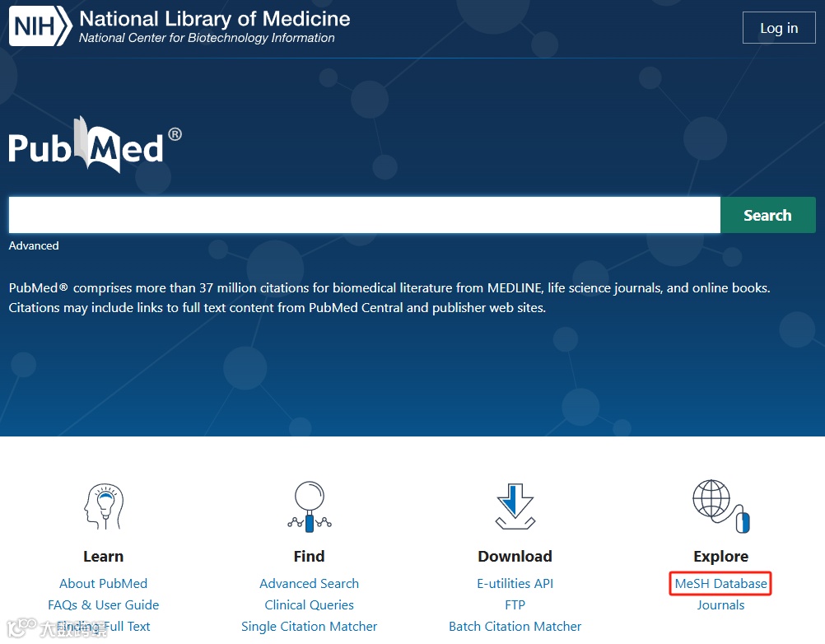825x644 pixels.
Task: Open National Library of Medicine header link
Action: click(215, 19)
